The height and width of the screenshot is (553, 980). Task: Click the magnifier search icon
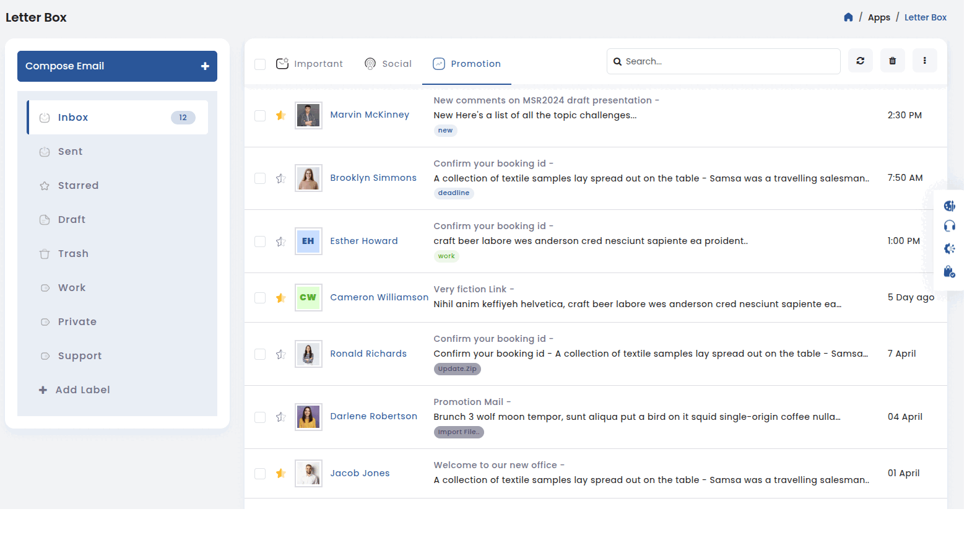[x=617, y=61]
